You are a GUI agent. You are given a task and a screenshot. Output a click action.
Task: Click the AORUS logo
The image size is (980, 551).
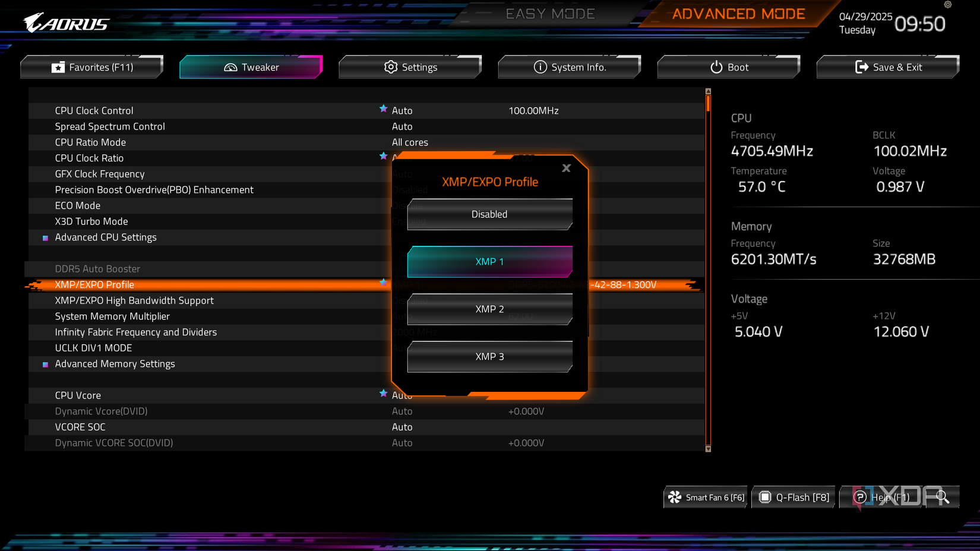pos(65,24)
